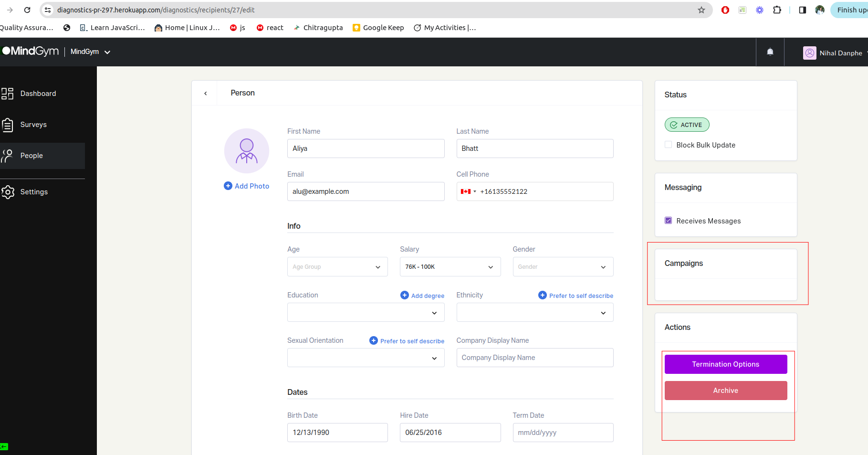
Task: Open the Nihal Danphe user menu
Action: [836, 53]
